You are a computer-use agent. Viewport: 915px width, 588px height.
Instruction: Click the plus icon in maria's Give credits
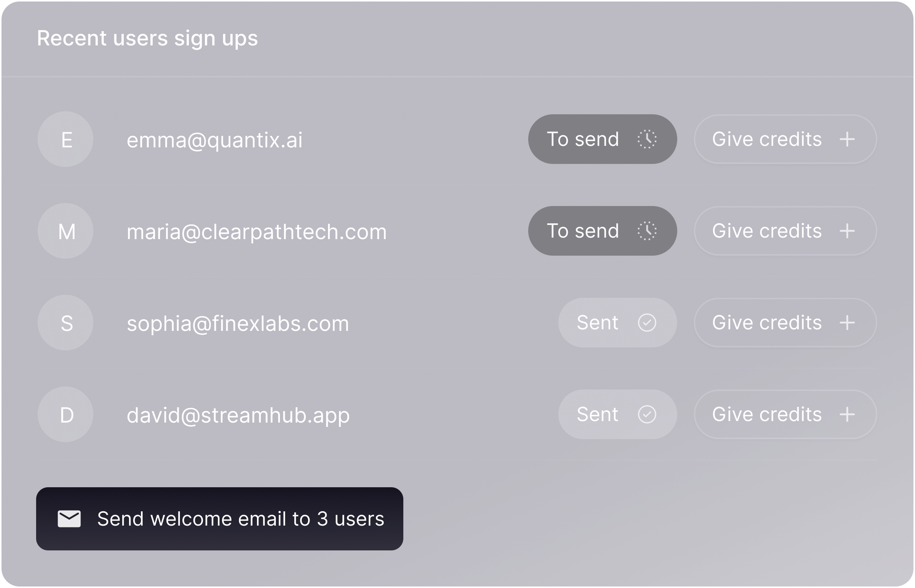pos(847,231)
